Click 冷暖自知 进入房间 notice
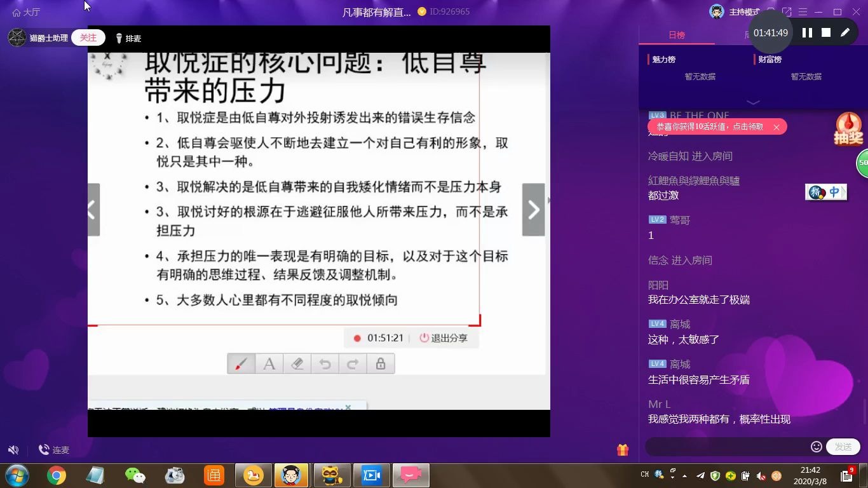This screenshot has width=868, height=488. pyautogui.click(x=690, y=156)
